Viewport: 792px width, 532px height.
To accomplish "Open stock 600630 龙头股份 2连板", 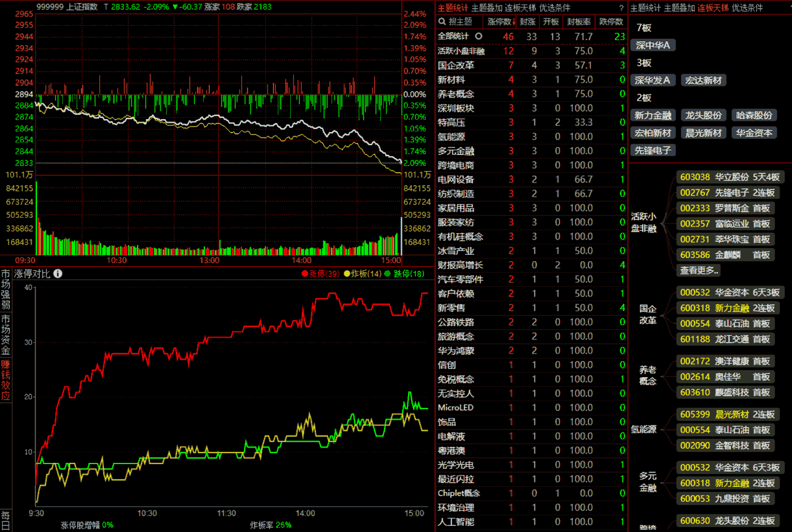I will point(728,520).
